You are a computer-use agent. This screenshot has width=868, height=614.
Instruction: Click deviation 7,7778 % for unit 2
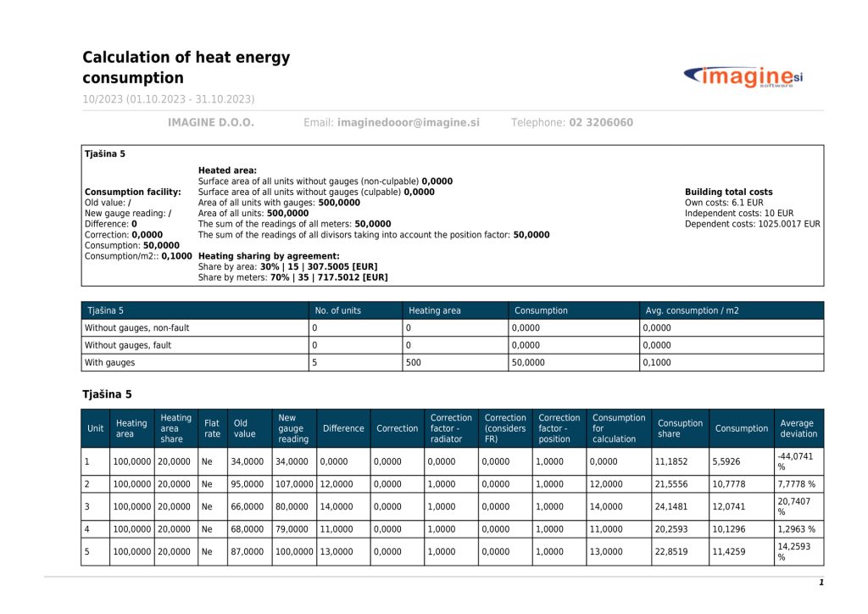pos(796,484)
